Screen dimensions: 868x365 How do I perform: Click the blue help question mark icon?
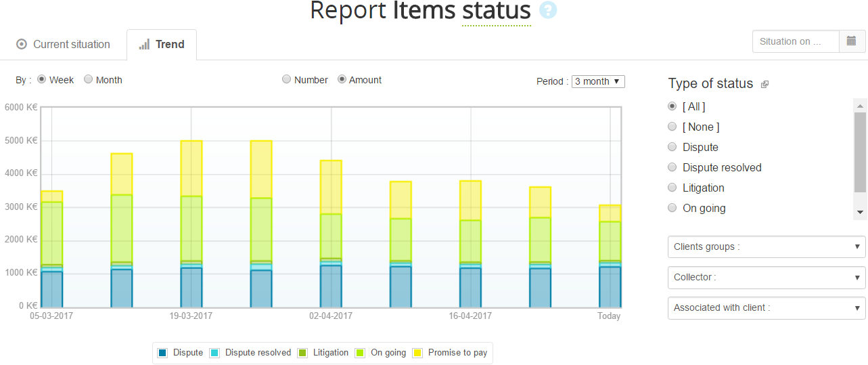[x=548, y=10]
